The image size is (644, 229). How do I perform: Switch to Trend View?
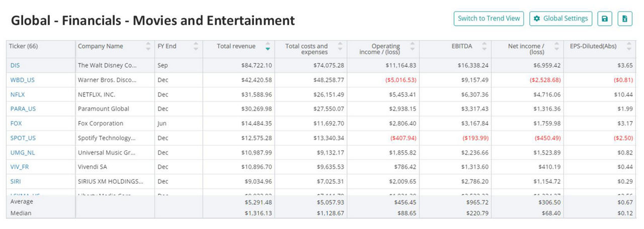click(x=489, y=19)
